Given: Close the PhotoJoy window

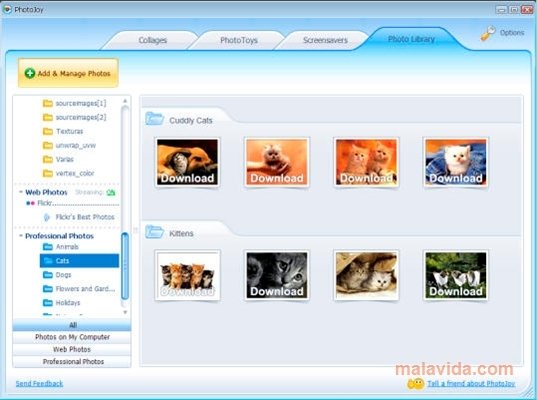Looking at the screenshot, I should coord(527,10).
